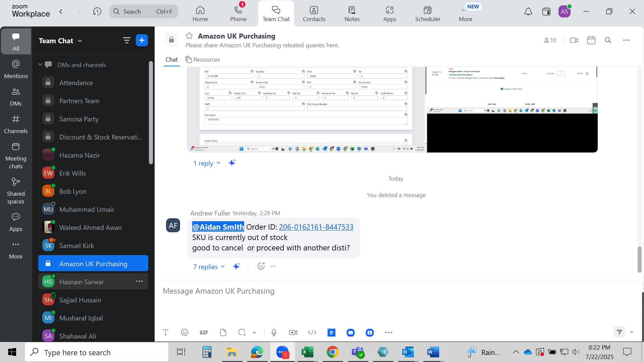Open the Notes tab

click(x=352, y=14)
